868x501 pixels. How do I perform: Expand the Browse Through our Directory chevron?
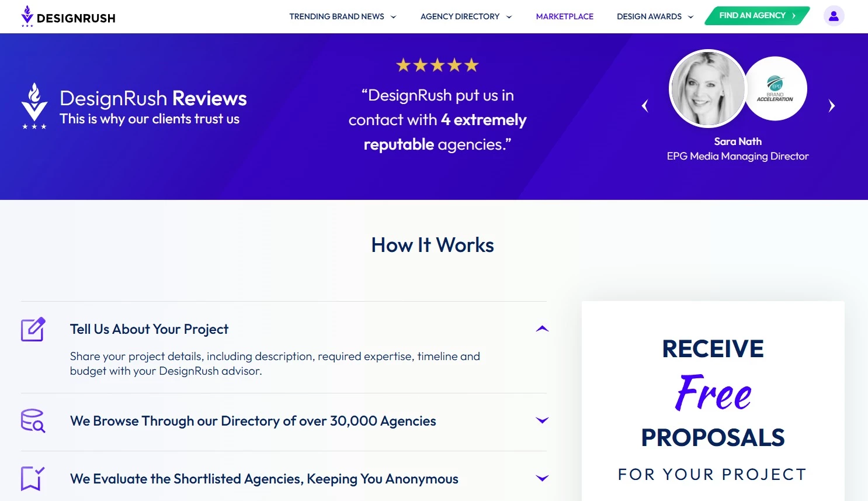click(542, 420)
